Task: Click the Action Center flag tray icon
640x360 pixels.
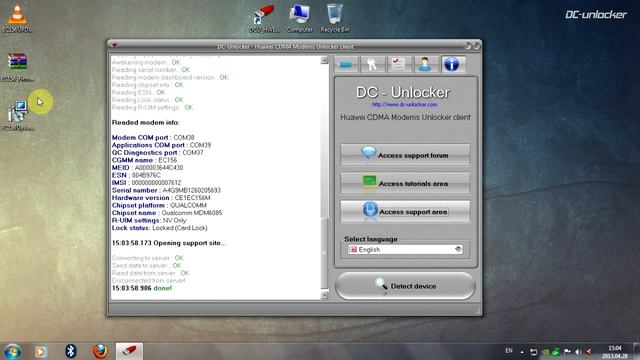Action: pos(567,351)
